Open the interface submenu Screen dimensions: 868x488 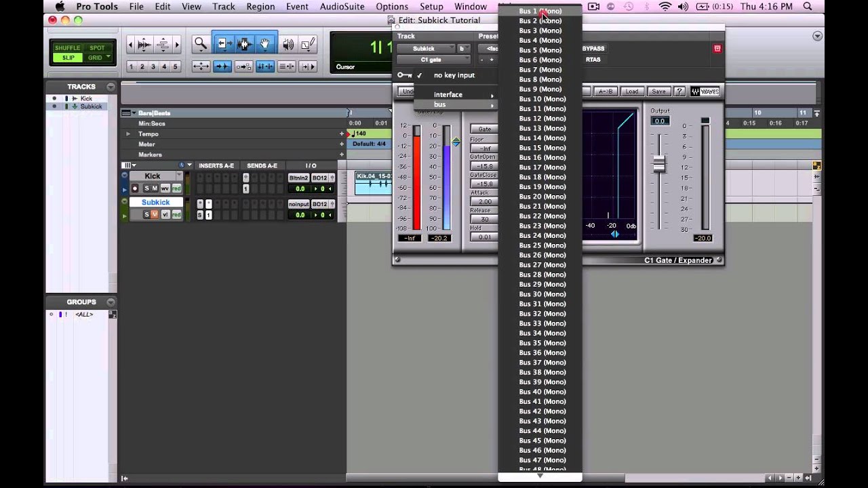coord(456,95)
